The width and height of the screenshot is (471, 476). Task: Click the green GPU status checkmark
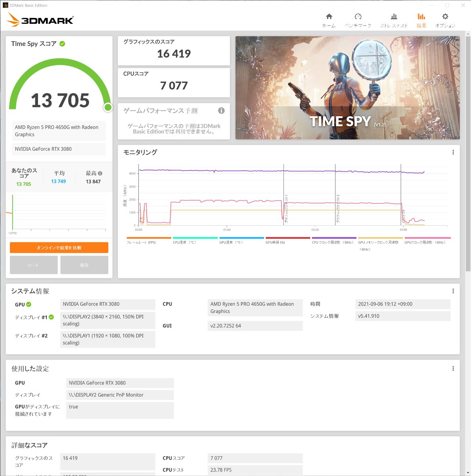[x=29, y=304]
